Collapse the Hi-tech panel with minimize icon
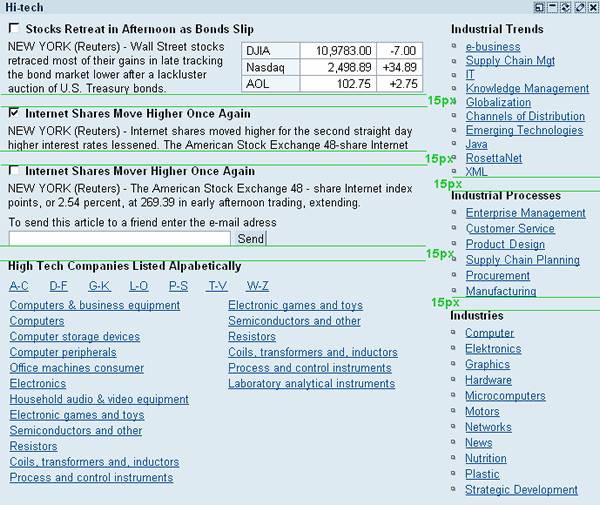Image resolution: width=600 pixels, height=505 pixels. pos(553,8)
